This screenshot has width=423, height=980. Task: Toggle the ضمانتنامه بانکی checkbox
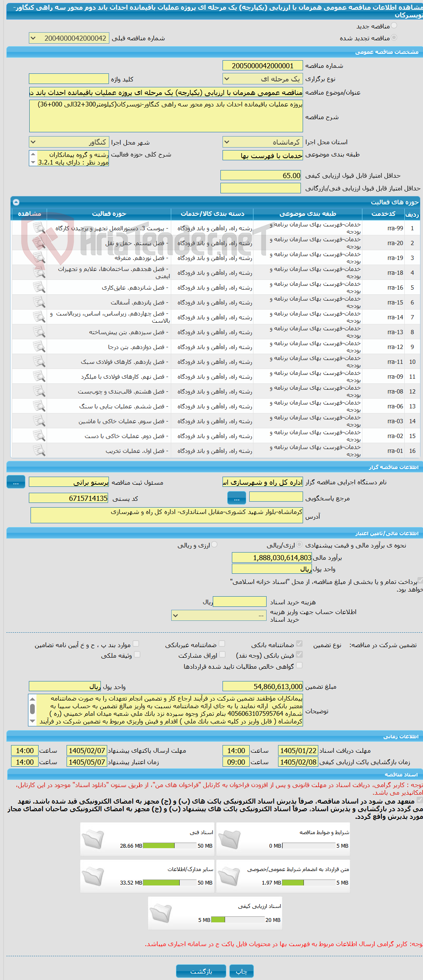pos(299,644)
